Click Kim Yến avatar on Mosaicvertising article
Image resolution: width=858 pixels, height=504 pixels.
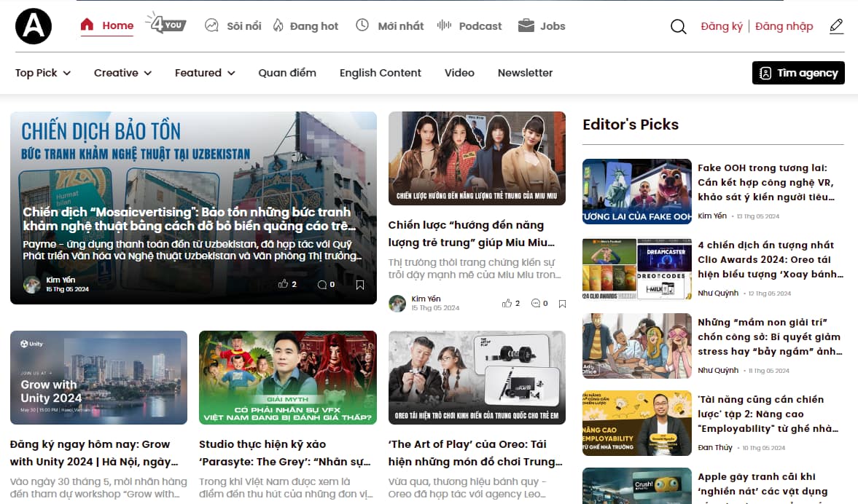[32, 284]
